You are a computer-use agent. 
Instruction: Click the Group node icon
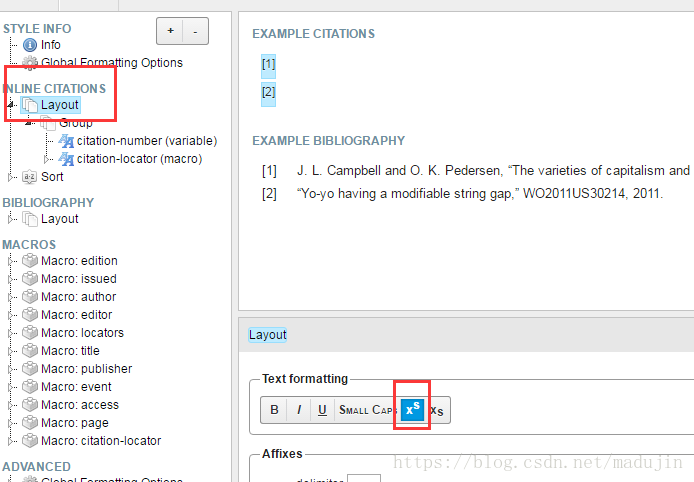pos(48,123)
